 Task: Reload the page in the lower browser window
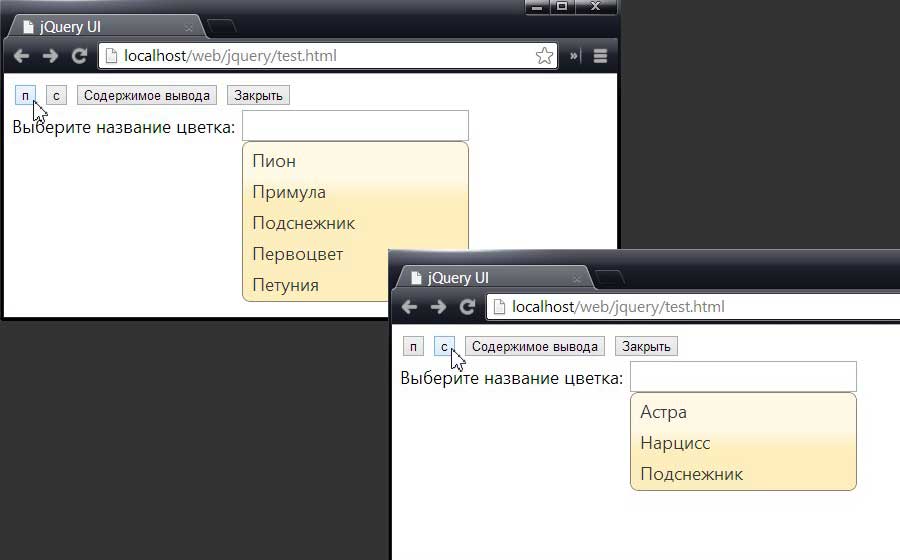(x=467, y=307)
